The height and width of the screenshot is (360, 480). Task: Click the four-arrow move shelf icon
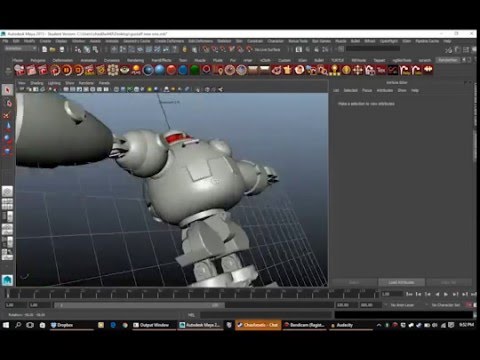point(358,70)
